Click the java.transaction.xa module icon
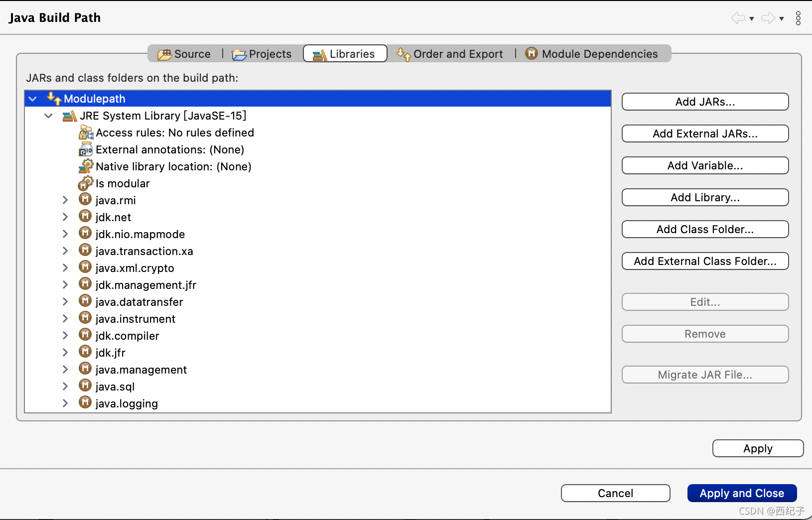Viewport: 812px width, 520px height. coord(85,250)
